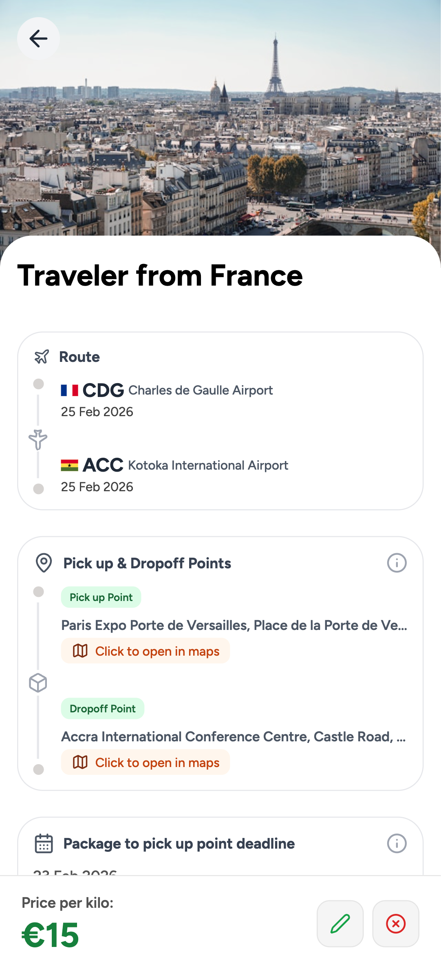The height and width of the screenshot is (980, 441).
Task: Tap the back arrow button
Action: coord(38,39)
